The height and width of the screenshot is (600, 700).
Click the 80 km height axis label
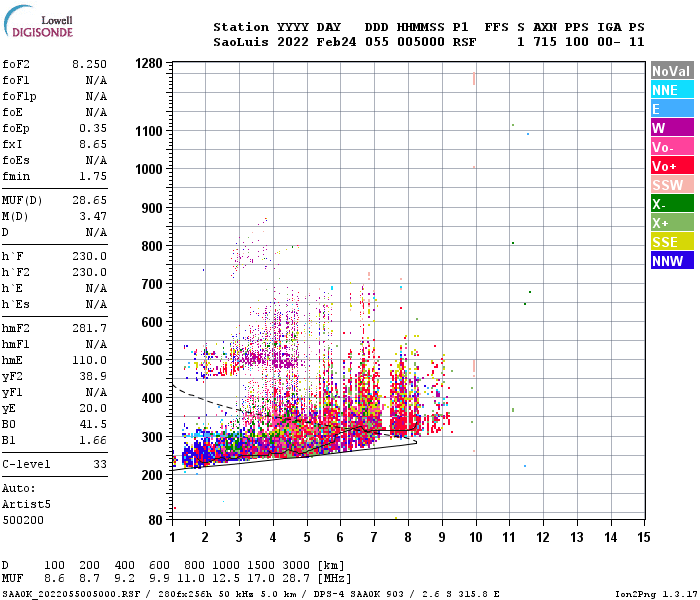pos(155,520)
